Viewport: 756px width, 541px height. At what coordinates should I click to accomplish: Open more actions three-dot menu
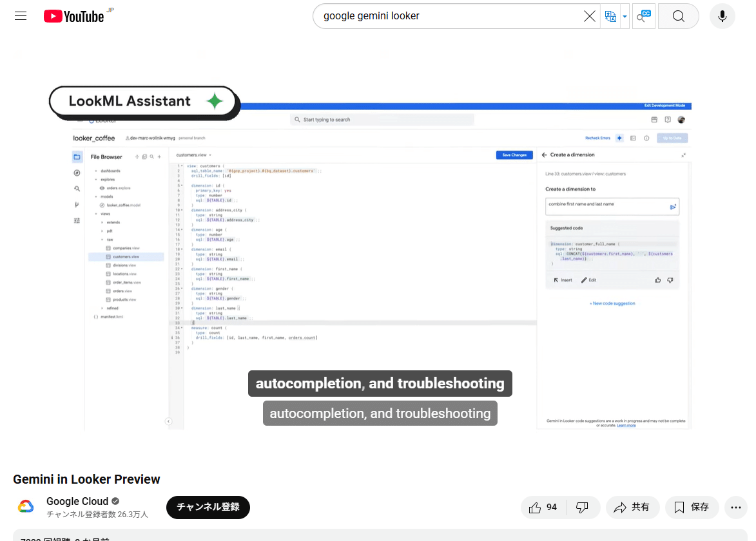tap(736, 508)
